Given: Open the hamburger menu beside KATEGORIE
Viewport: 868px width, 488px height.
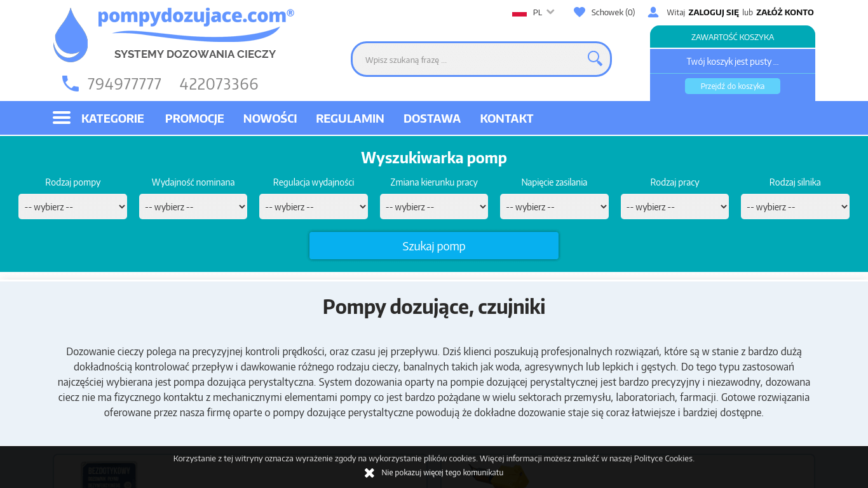Looking at the screenshot, I should pos(61,118).
